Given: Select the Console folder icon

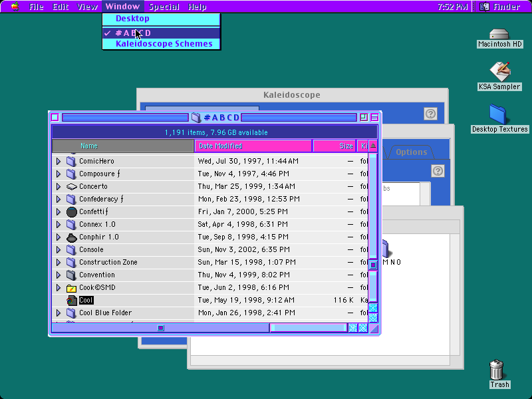Looking at the screenshot, I should [71, 250].
